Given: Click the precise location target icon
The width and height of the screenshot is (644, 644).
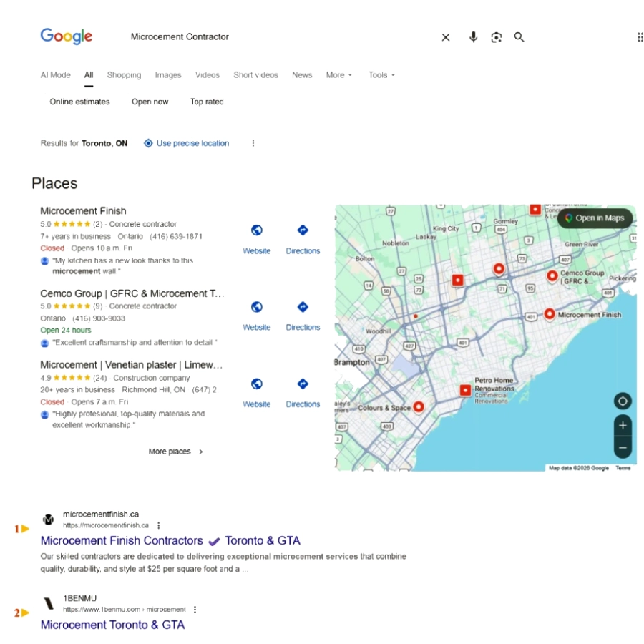Looking at the screenshot, I should pos(148,143).
